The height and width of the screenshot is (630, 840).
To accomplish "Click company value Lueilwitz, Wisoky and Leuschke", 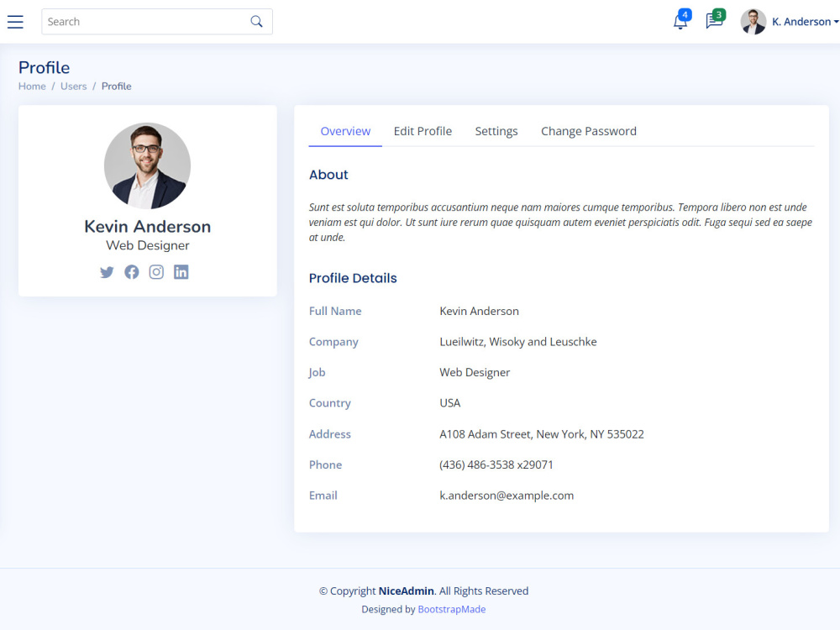I will [x=518, y=342].
